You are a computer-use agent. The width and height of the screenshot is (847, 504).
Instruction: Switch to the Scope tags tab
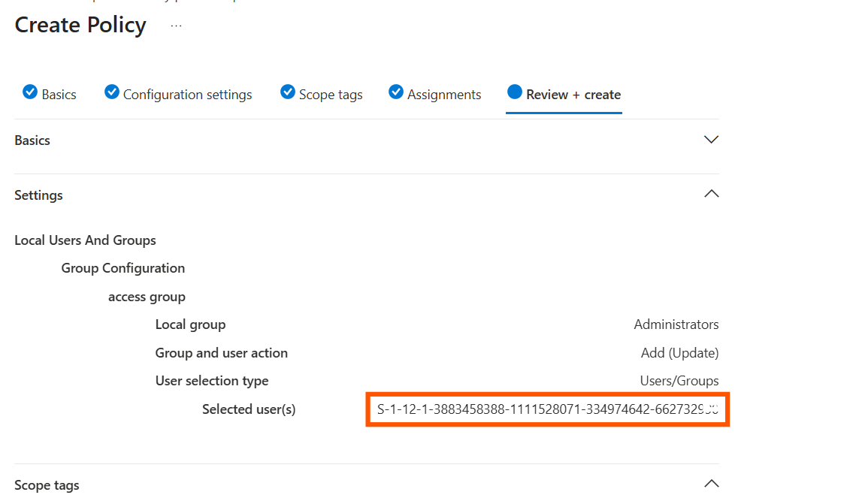tap(331, 95)
